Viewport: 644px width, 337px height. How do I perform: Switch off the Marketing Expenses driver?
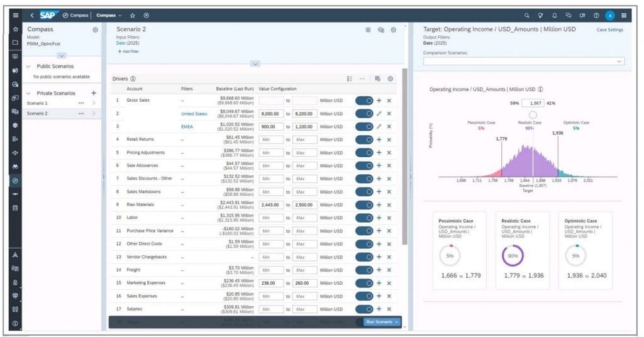[x=364, y=283]
